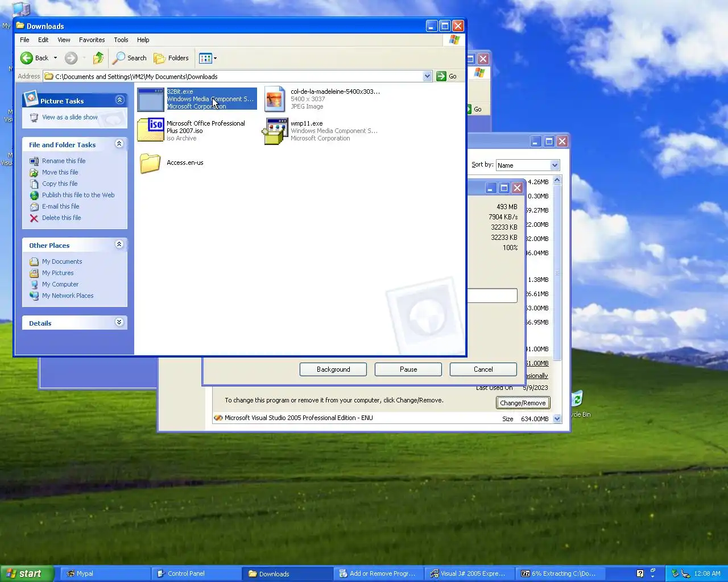Viewport: 728px width, 582px height.
Task: Click the red Delete this file icon
Action: pos(34,218)
